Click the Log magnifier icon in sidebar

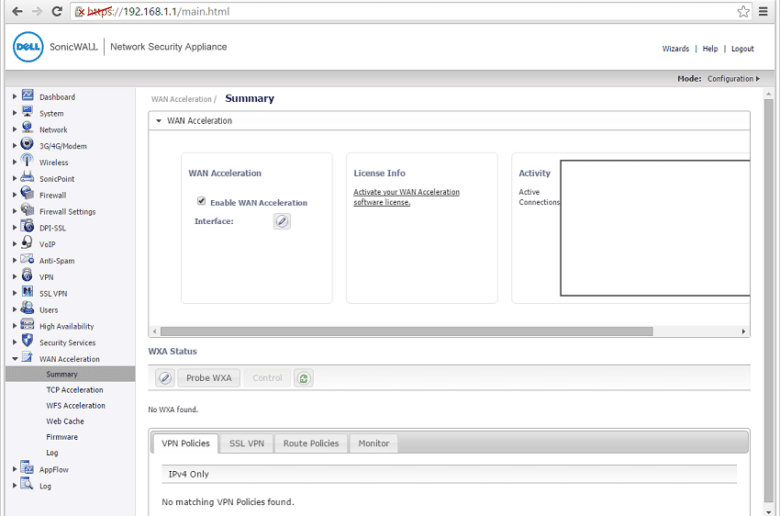pyautogui.click(x=27, y=484)
